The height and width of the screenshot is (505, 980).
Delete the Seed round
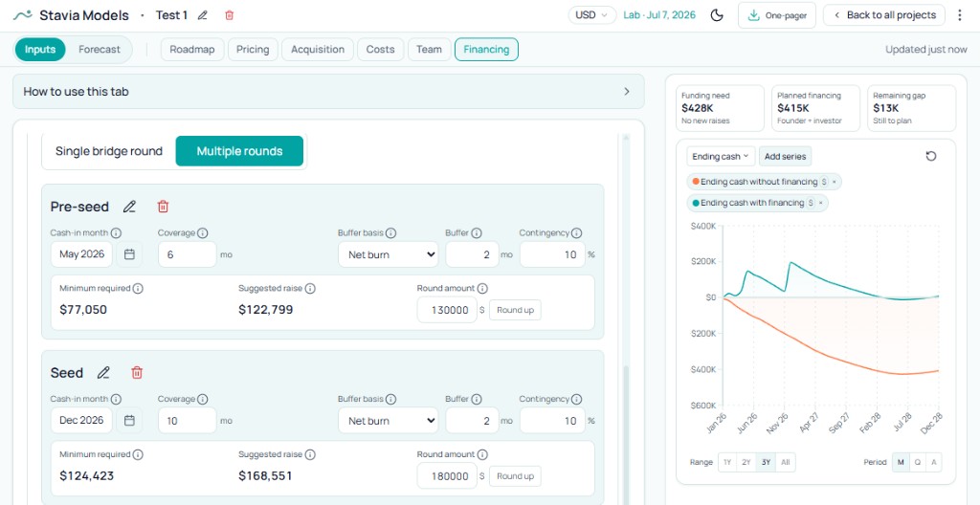137,372
